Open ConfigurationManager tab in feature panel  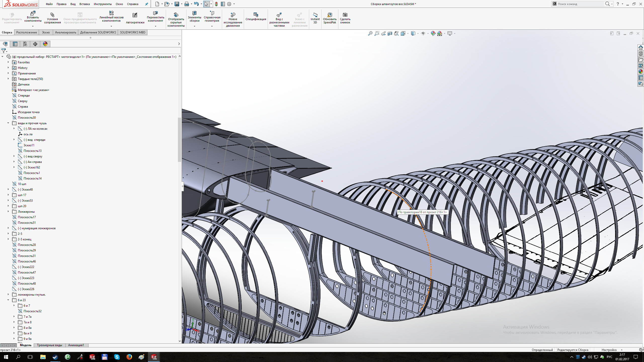tap(25, 44)
